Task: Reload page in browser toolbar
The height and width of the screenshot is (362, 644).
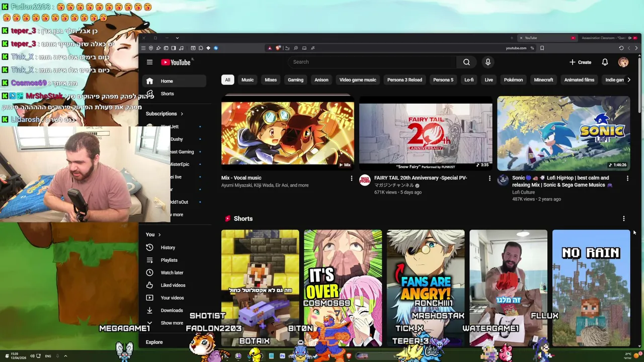Action: coord(621,48)
